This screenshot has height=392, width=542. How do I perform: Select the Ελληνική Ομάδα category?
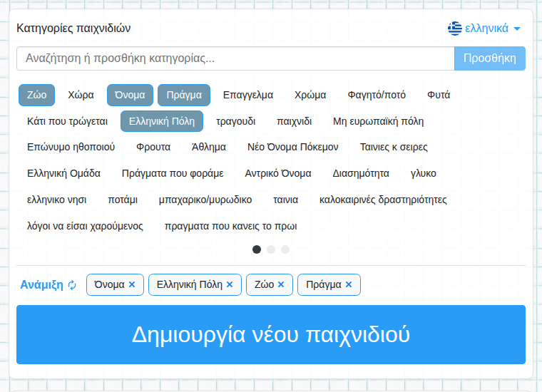tap(63, 173)
